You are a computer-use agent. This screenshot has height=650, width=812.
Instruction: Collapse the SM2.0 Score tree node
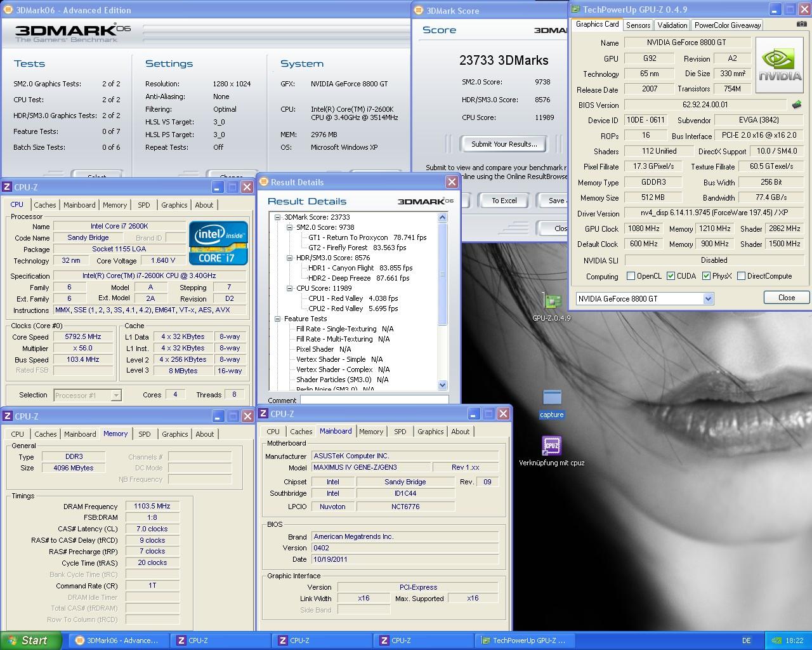click(289, 227)
